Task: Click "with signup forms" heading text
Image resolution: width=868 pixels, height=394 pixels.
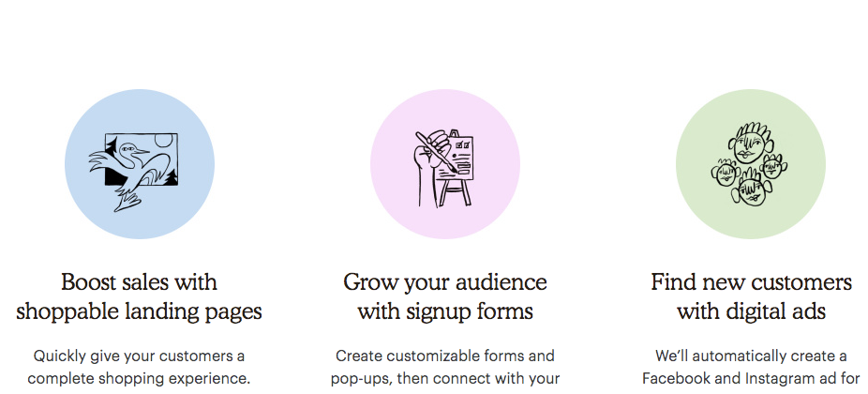Action: pos(445,311)
